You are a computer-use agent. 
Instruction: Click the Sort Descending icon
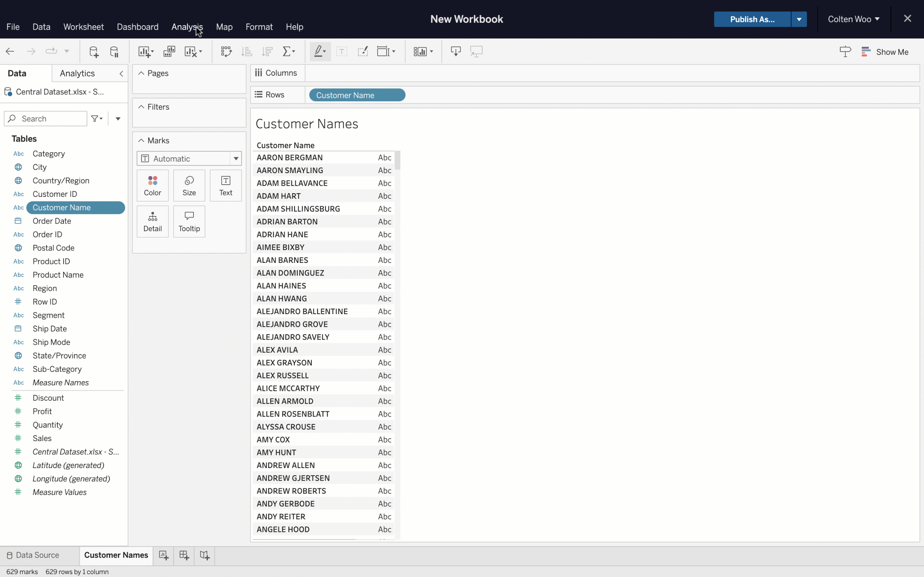267,51
